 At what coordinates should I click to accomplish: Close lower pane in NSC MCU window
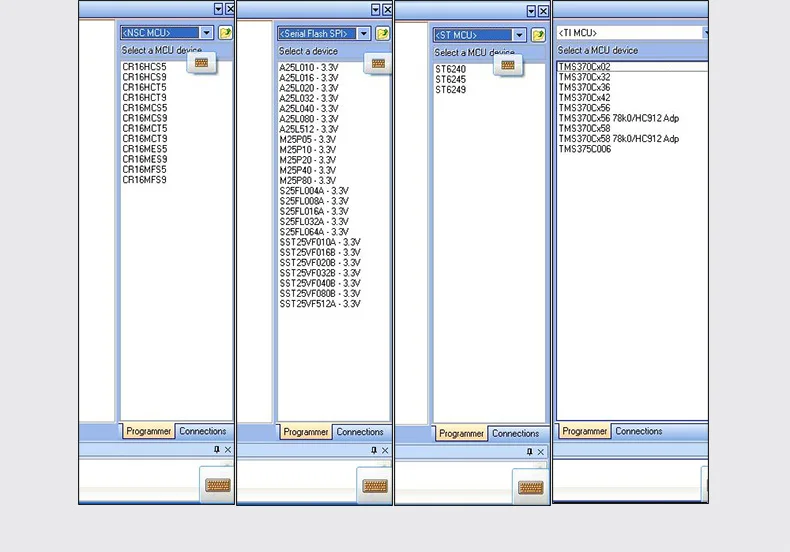point(228,449)
